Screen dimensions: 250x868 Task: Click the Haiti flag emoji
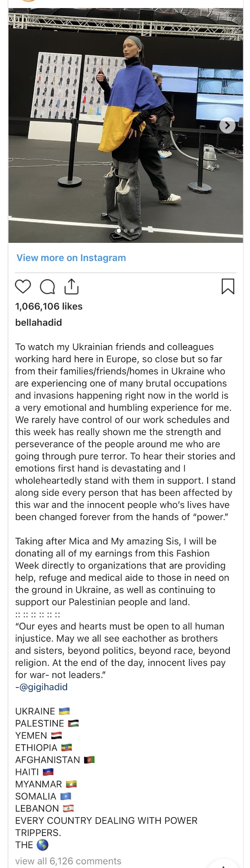48,772
